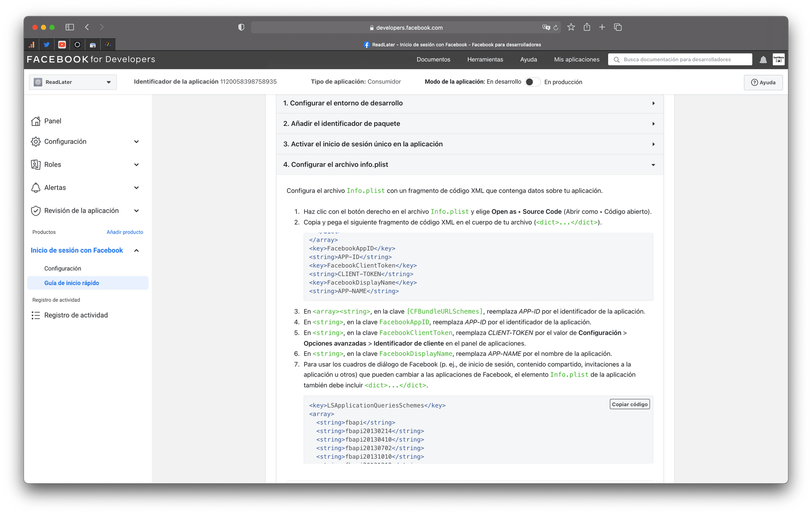Click the FacebookClientToken key line in code

363,266
